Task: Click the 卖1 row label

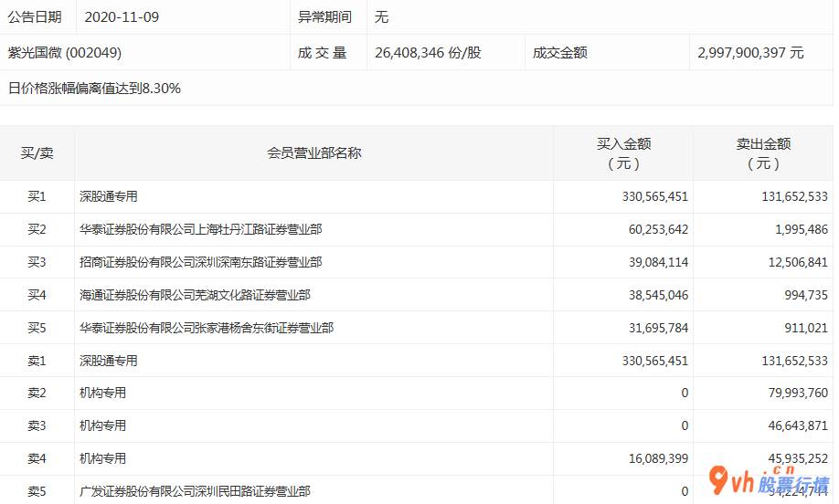Action: [37, 361]
